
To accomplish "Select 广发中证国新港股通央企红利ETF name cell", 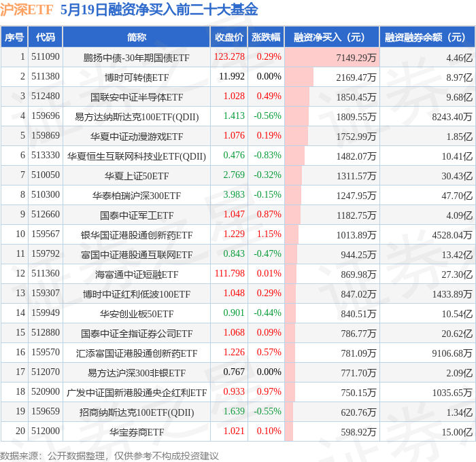I will [x=136, y=393].
